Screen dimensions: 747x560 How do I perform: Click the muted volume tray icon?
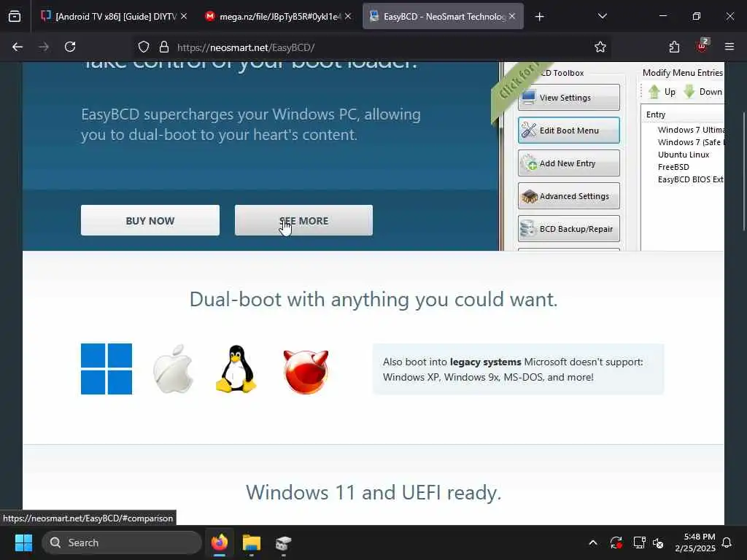658,542
